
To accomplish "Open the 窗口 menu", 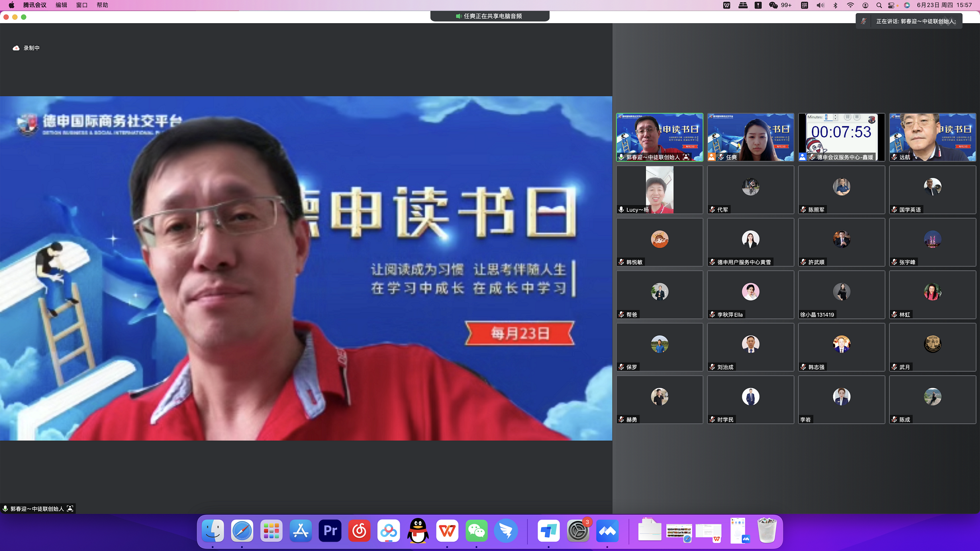I will click(82, 5).
